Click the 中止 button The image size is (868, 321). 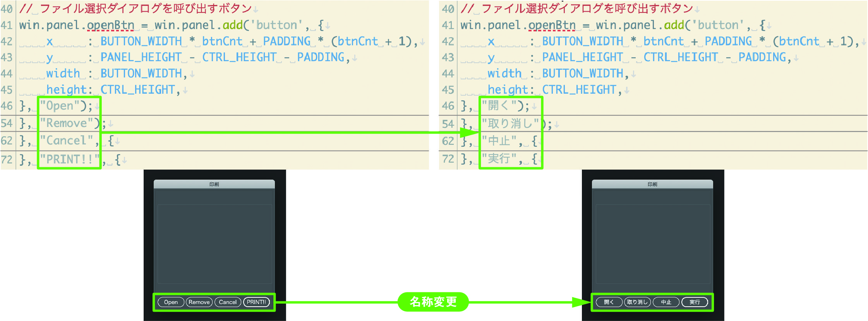click(666, 302)
